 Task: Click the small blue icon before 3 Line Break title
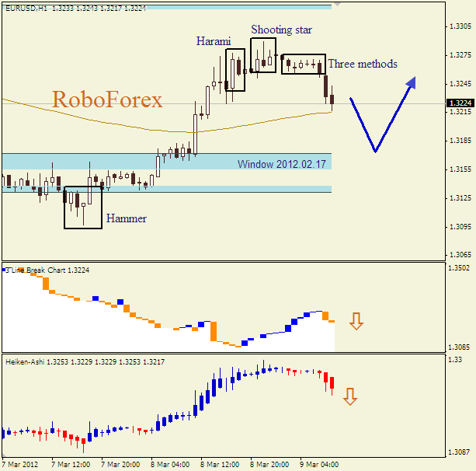tap(4, 270)
